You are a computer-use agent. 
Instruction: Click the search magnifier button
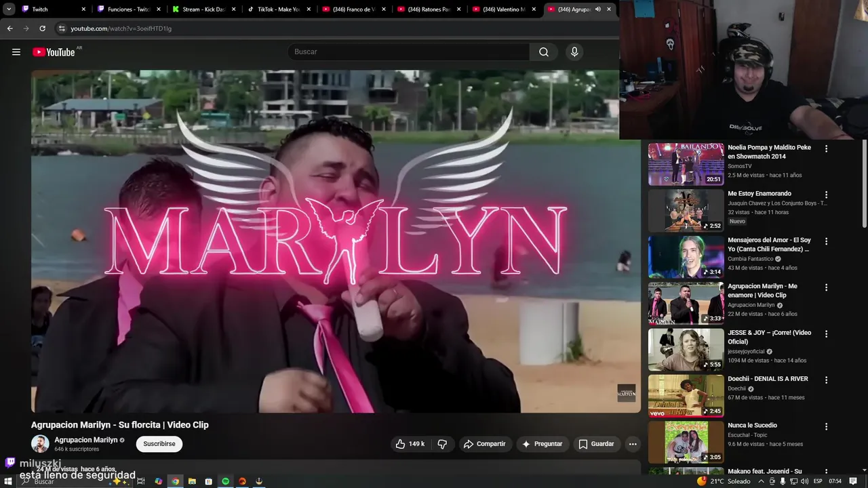(x=544, y=52)
